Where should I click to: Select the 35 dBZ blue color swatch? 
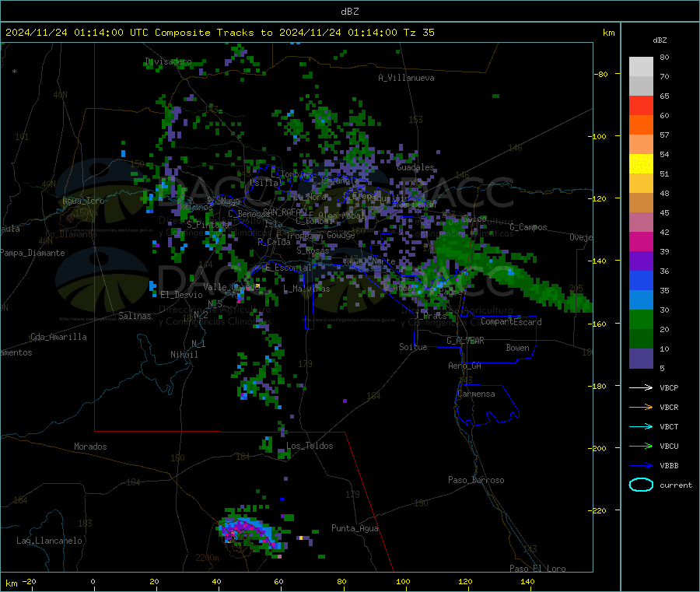coord(641,280)
